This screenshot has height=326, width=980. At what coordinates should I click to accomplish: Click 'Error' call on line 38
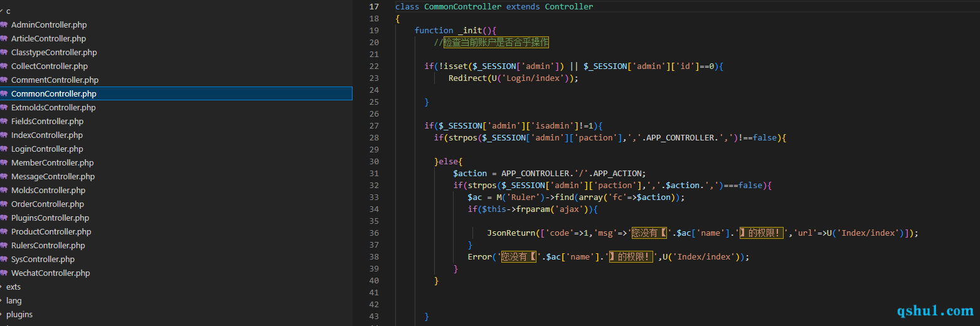[479, 257]
